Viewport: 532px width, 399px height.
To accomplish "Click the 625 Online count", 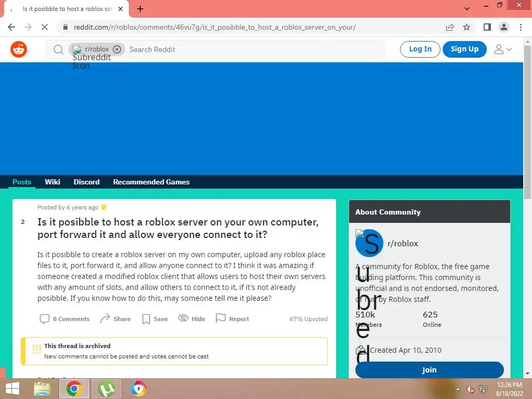I will pos(430,315).
